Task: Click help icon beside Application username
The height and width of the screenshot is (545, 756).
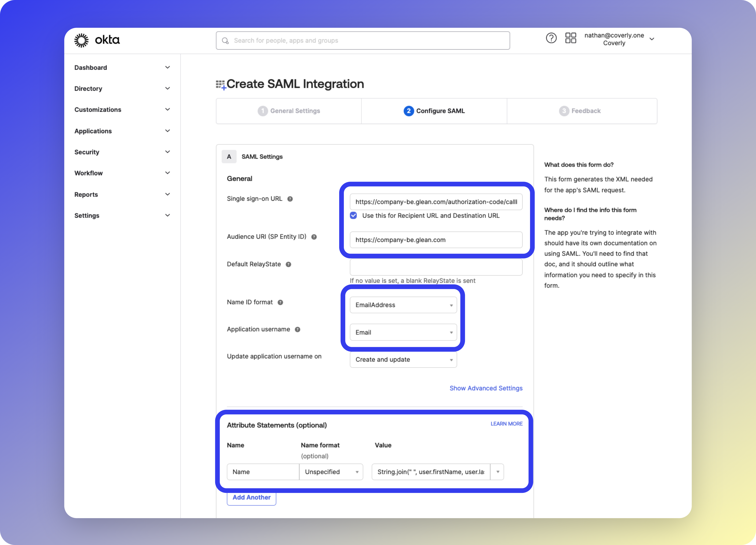Action: (x=297, y=330)
